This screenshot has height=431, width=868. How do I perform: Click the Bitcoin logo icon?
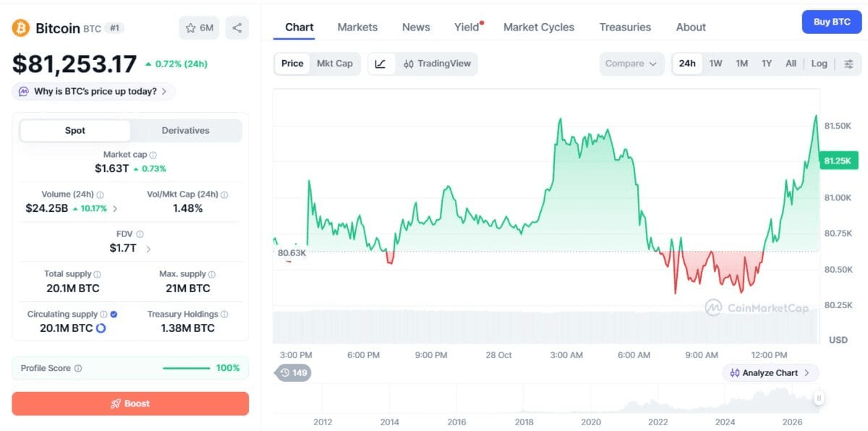(21, 28)
